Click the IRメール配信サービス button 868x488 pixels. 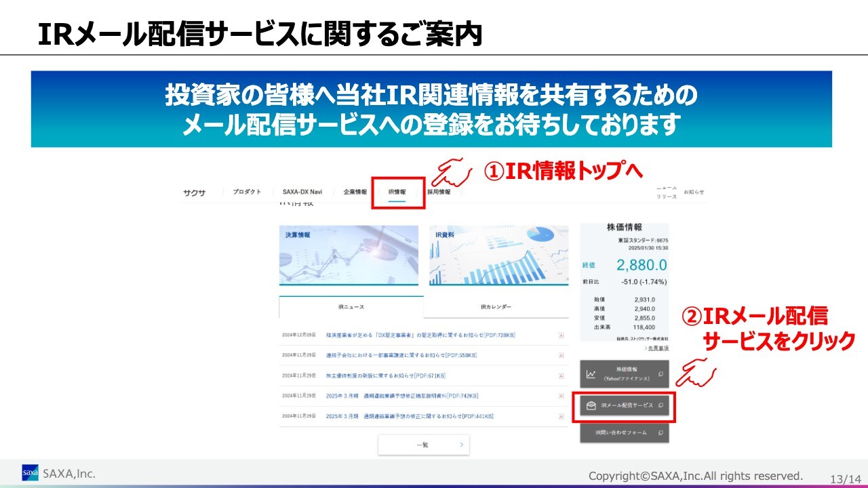(625, 405)
